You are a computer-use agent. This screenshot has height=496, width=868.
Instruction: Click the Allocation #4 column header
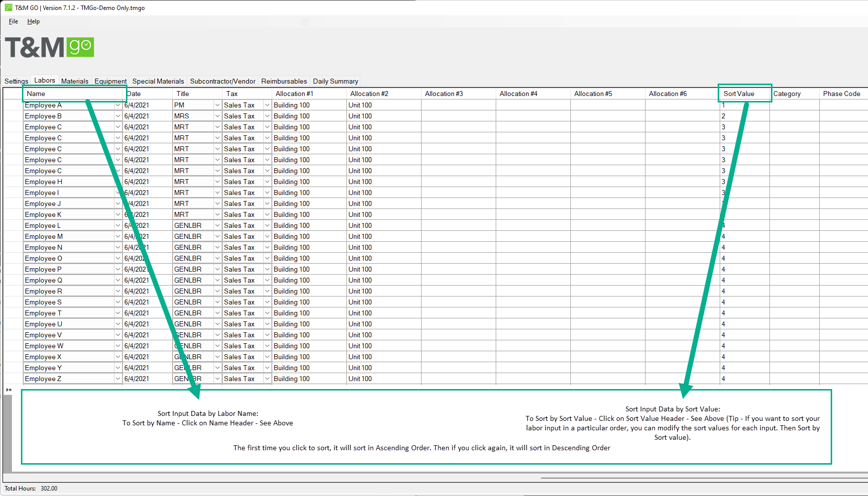534,94
